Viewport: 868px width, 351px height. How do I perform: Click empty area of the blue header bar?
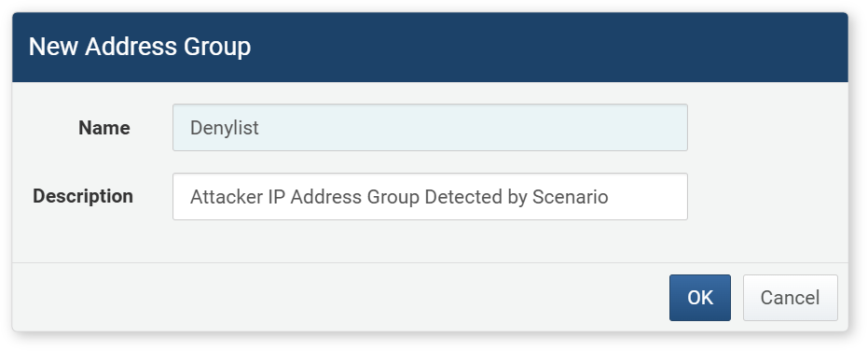(x=548, y=47)
